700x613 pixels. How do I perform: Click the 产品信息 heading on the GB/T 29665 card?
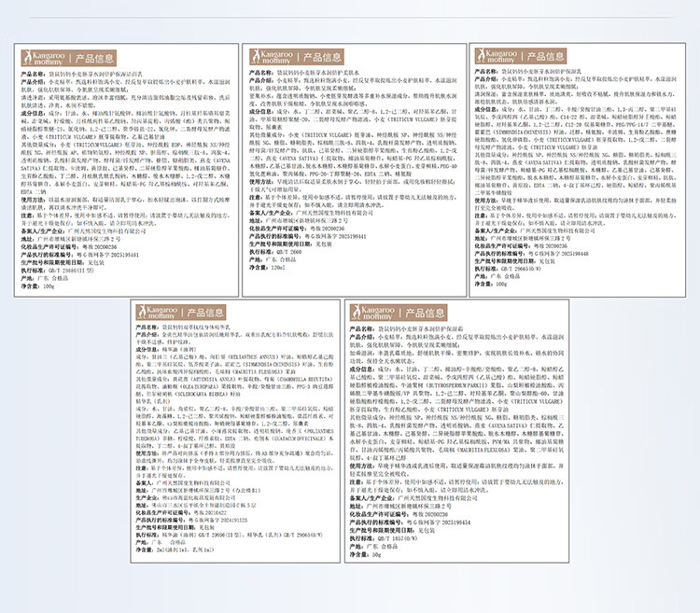coord(545,56)
